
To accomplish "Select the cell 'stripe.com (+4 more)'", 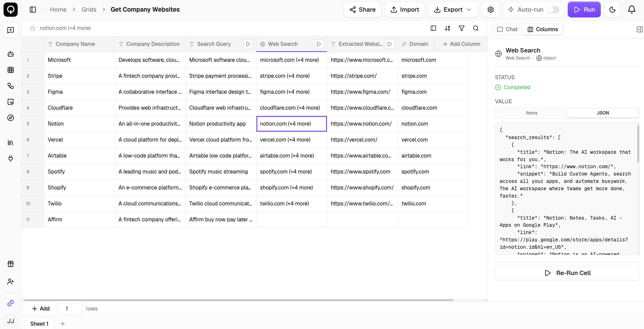I will [292, 76].
